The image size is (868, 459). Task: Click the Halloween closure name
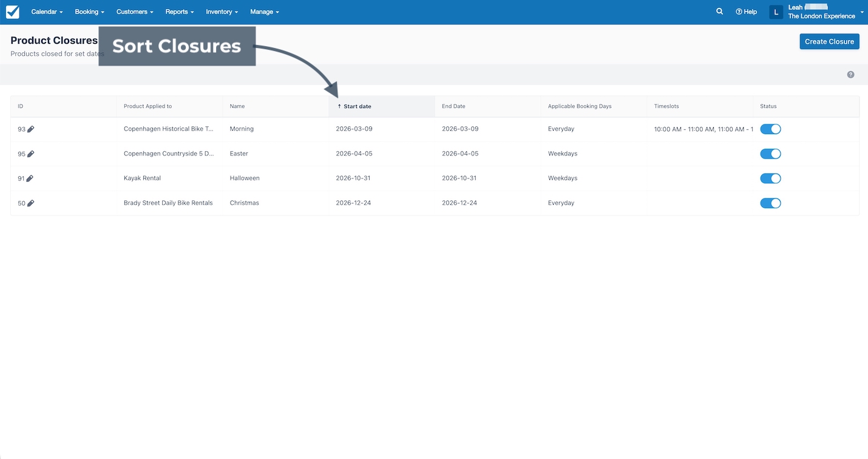point(245,178)
